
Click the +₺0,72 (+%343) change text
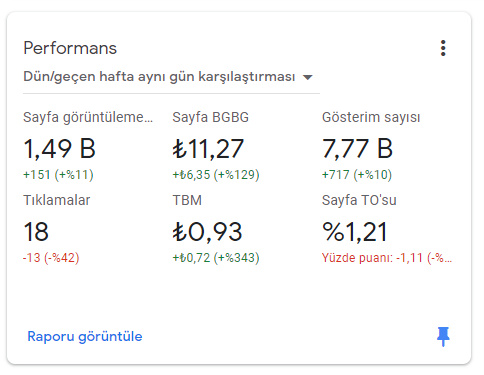[x=216, y=258]
